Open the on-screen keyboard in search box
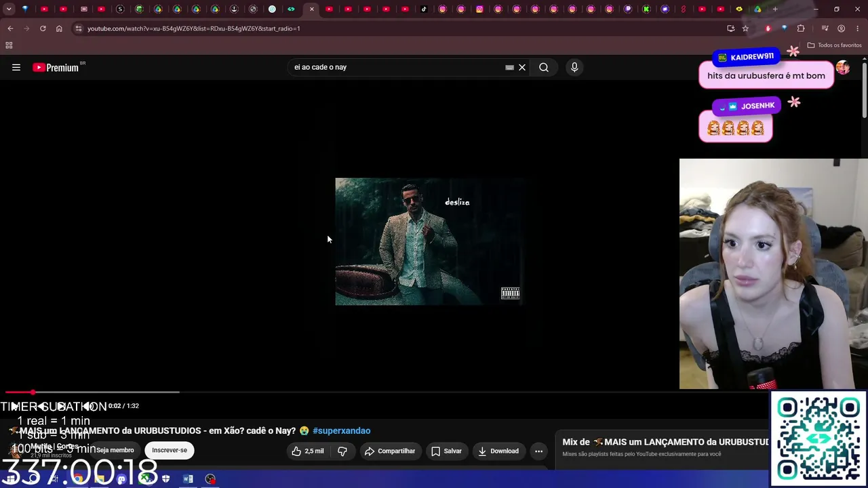 [509, 67]
